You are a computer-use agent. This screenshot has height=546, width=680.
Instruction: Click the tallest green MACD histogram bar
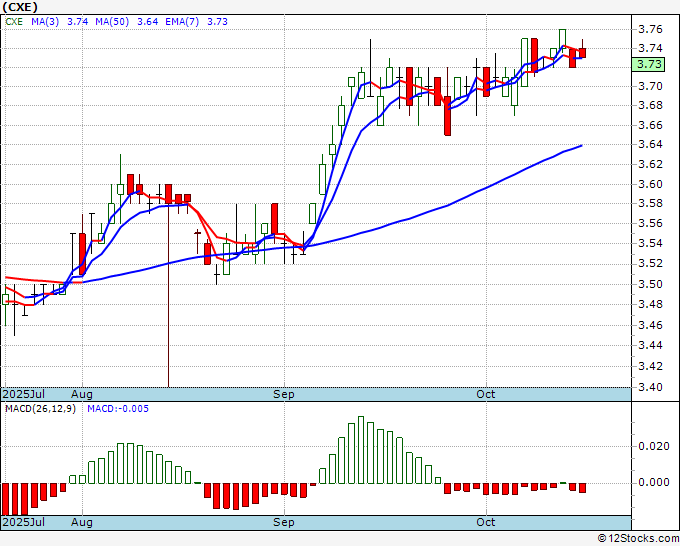[x=361, y=450]
